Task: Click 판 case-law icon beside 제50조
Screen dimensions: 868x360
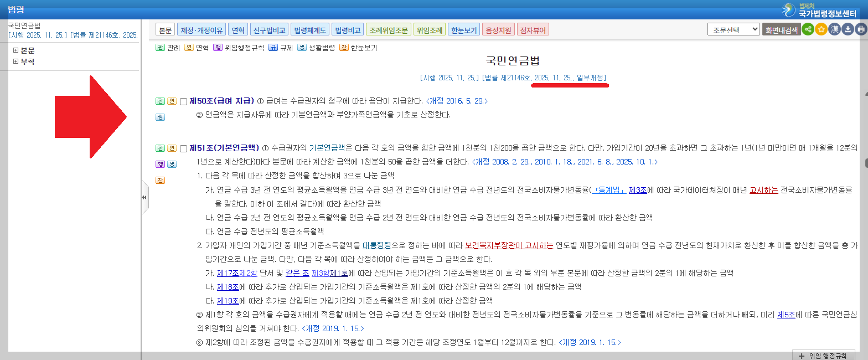Action: click(x=160, y=101)
